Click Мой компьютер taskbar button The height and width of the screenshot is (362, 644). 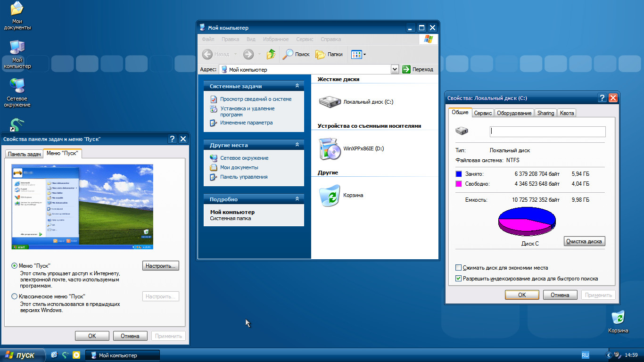(x=123, y=355)
